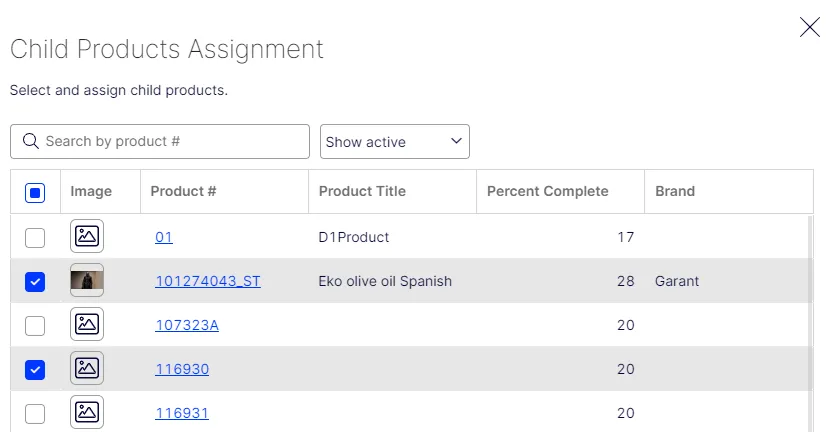The height and width of the screenshot is (432, 831).
Task: Close the Child Products Assignment dialog
Action: pyautogui.click(x=810, y=27)
